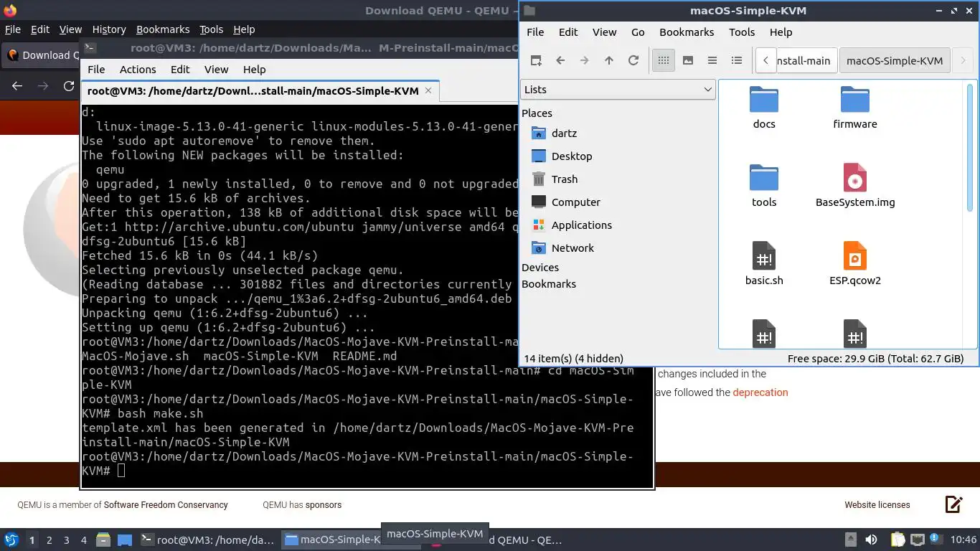The height and width of the screenshot is (551, 980).
Task: Reload the Firefox page
Action: coord(69,86)
